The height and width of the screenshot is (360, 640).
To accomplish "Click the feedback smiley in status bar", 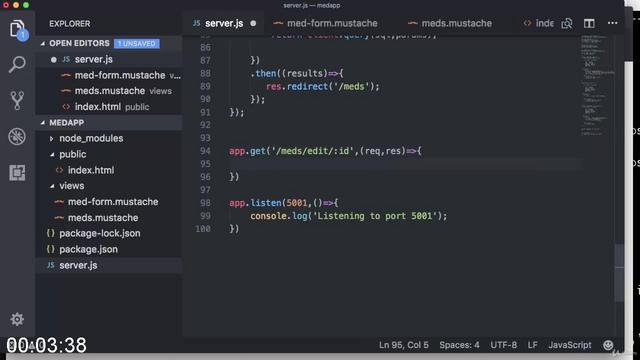I will click(x=608, y=345).
